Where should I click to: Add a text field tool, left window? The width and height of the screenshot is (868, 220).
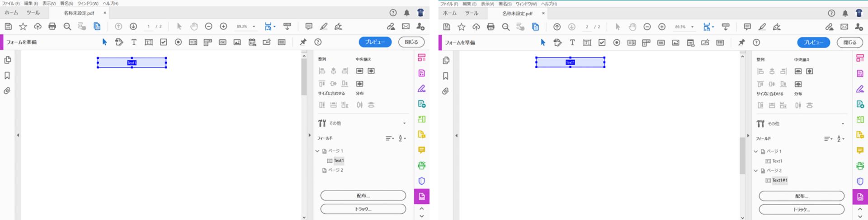click(149, 42)
